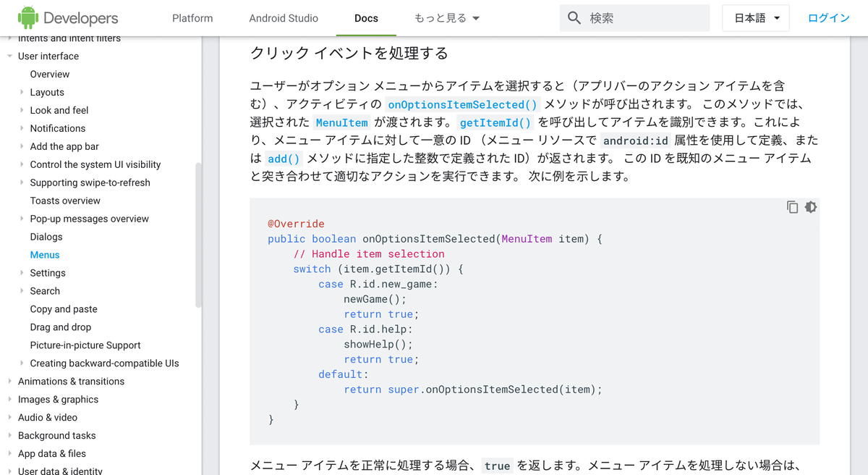Viewport: 868px width, 475px height.
Task: Expand App data & files arrow
Action: point(9,454)
